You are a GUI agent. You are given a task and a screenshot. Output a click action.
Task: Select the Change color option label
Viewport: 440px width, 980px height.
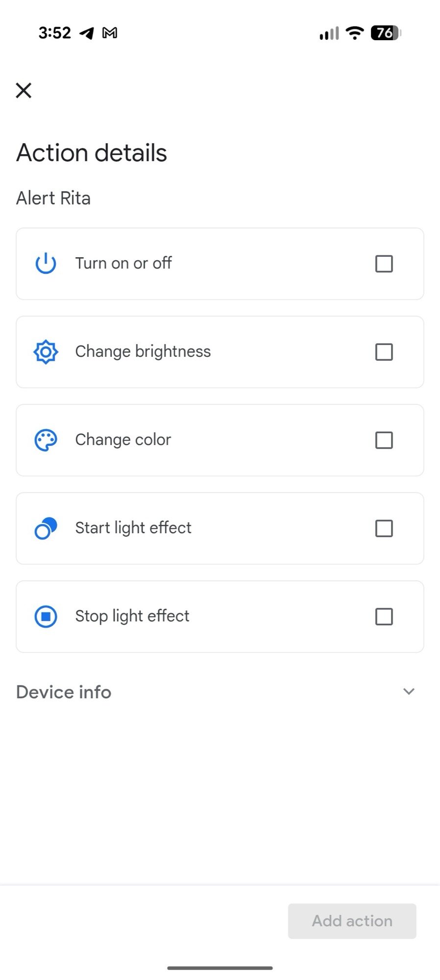pos(123,440)
